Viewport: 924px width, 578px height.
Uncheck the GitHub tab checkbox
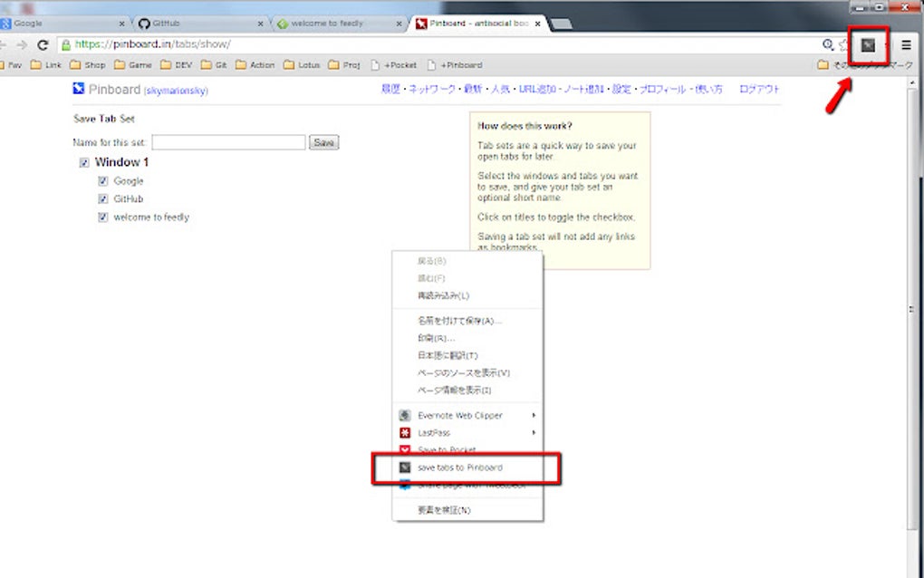click(102, 198)
